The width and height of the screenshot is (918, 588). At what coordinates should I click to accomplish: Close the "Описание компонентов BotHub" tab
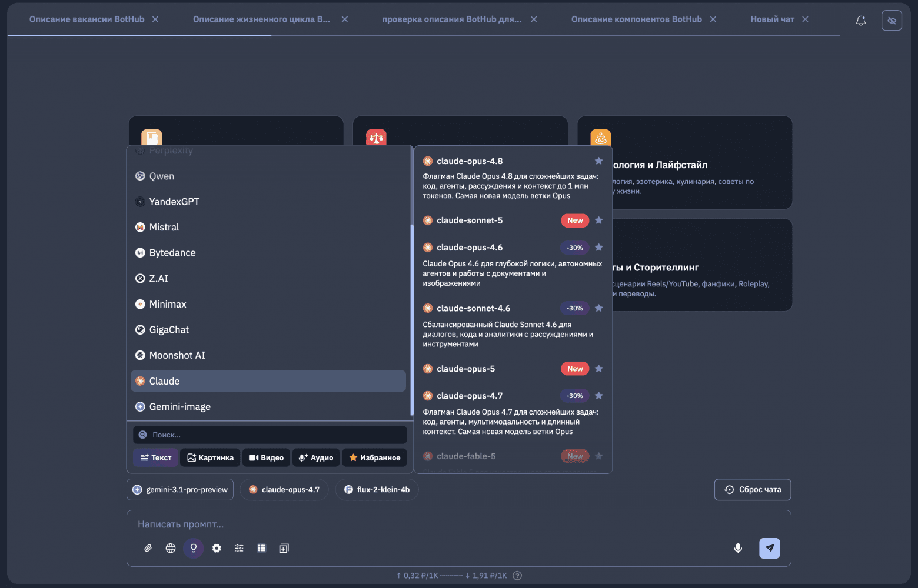(713, 19)
